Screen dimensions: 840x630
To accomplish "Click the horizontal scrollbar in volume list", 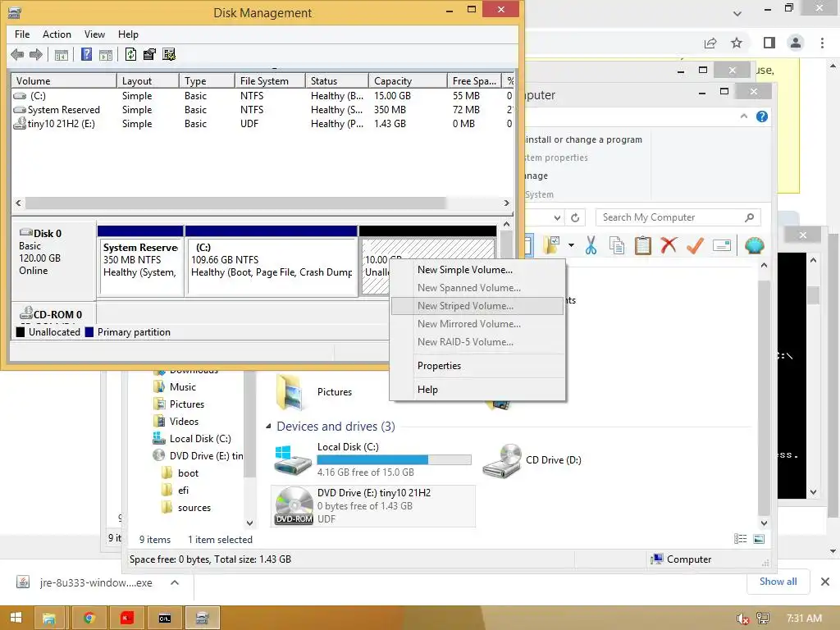I will click(235, 203).
